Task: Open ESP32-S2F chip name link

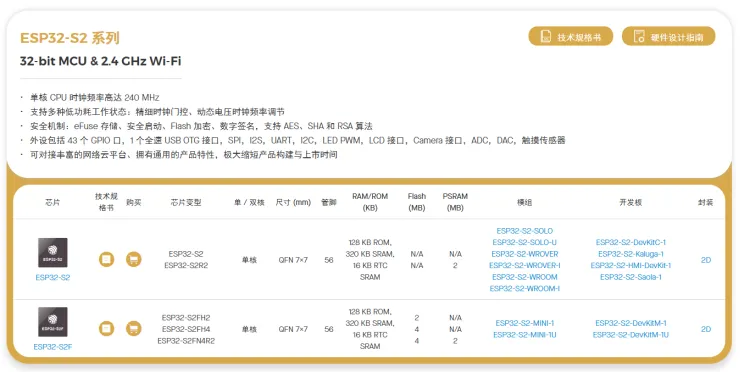Action: [53, 347]
